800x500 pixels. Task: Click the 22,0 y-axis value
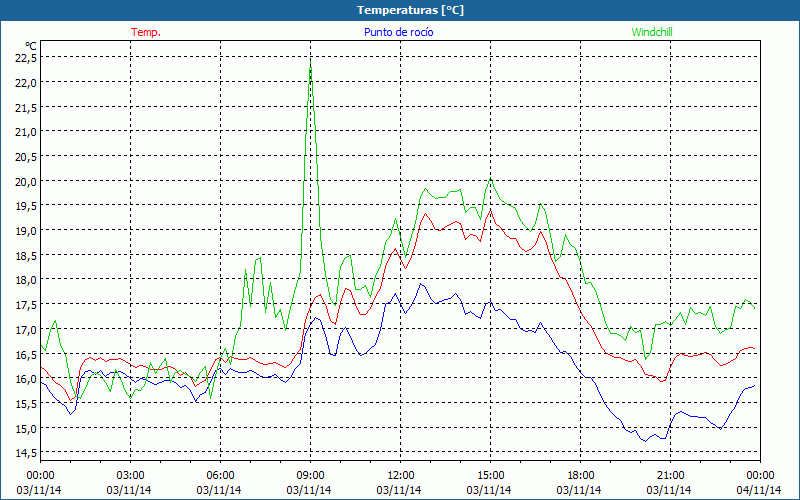tap(26, 82)
